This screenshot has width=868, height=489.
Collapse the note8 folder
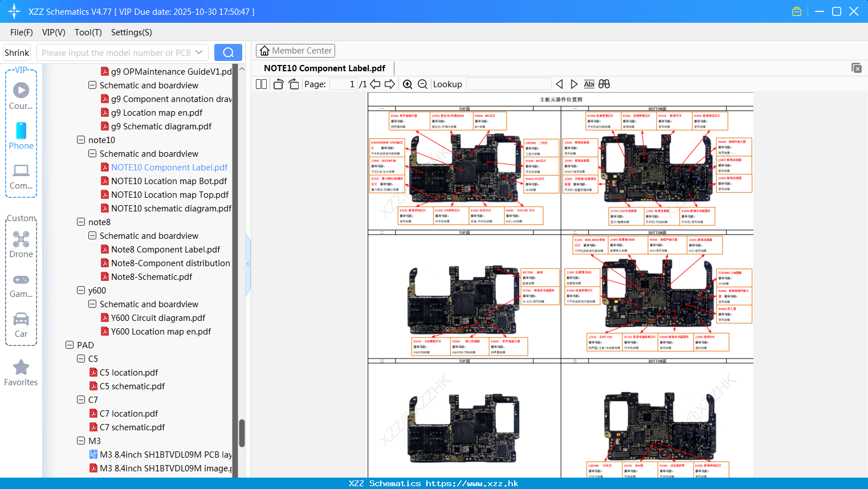point(81,222)
